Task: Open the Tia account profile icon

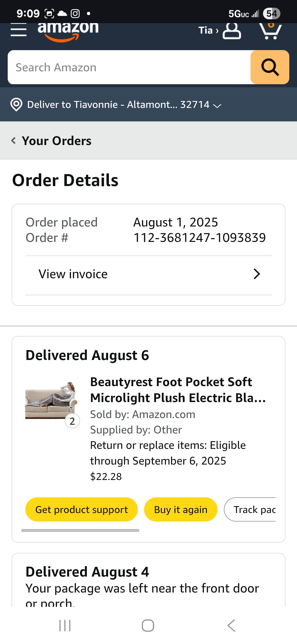Action: (232, 31)
